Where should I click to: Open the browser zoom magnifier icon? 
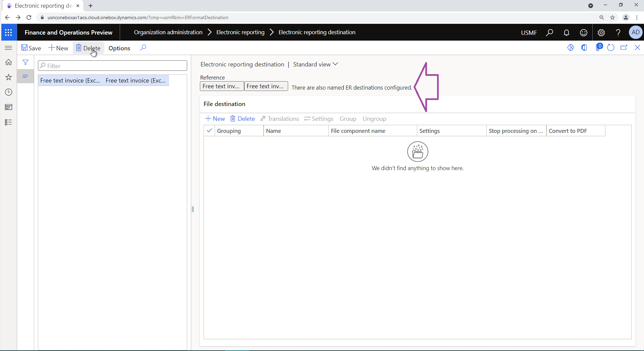[602, 17]
